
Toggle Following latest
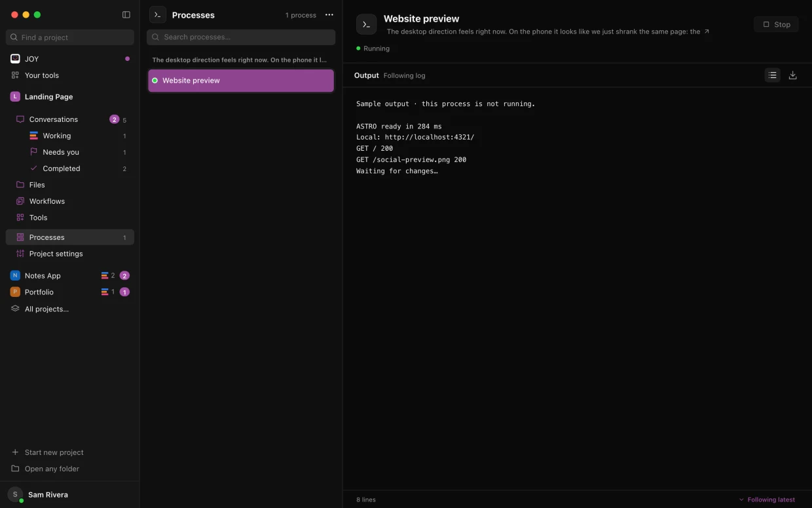(767, 499)
